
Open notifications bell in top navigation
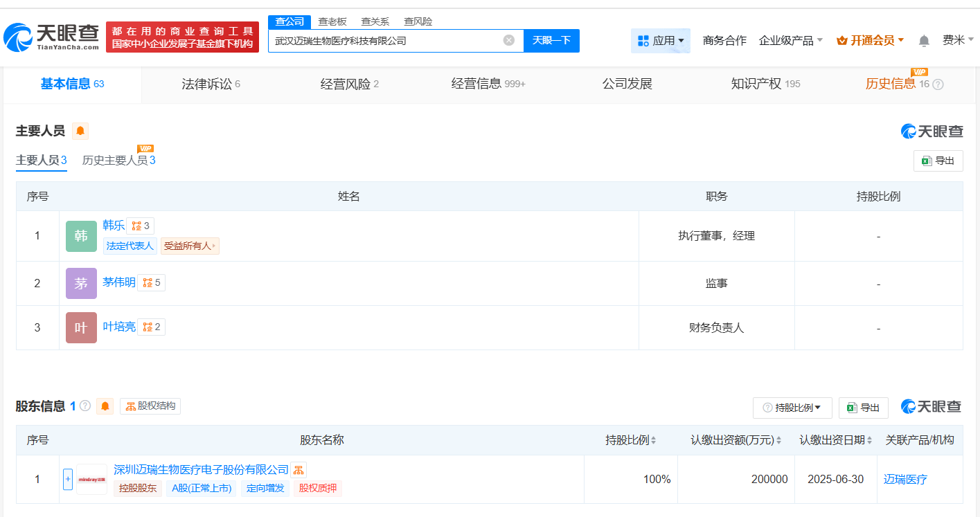pos(924,41)
